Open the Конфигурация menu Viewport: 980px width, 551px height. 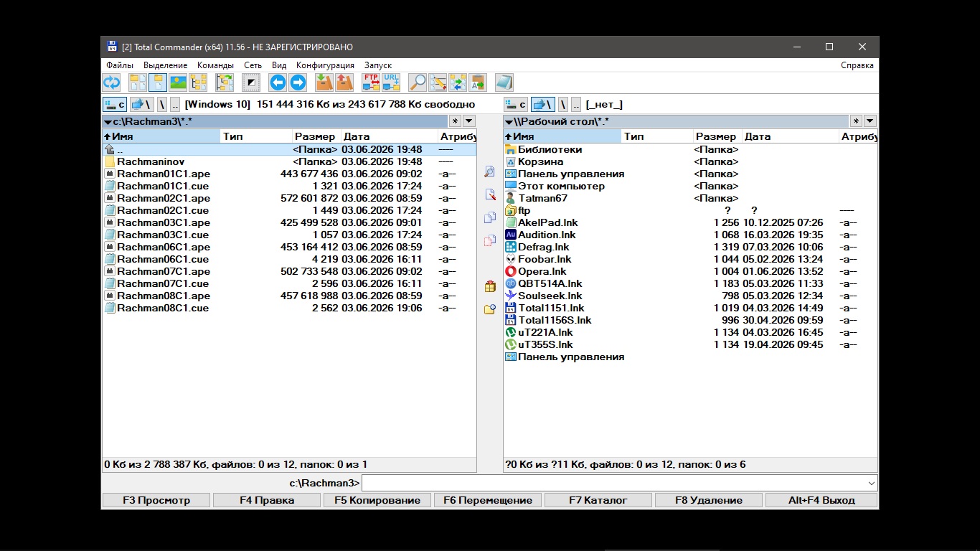(x=325, y=65)
